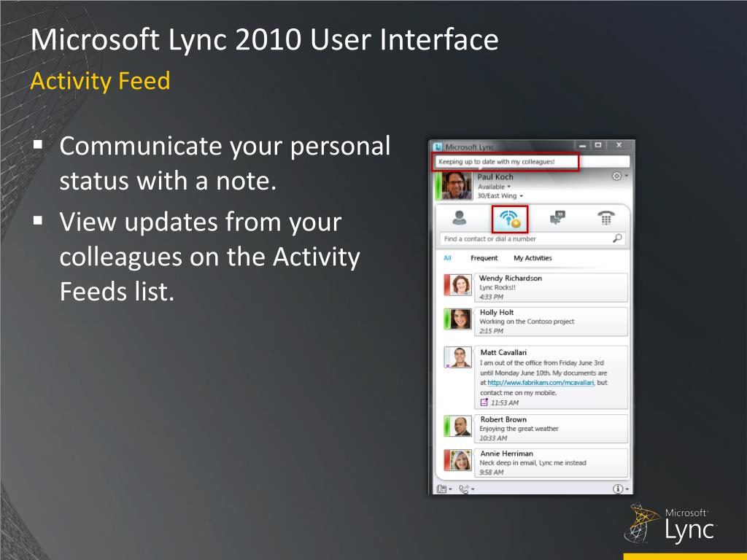
Task: Click the 10:33 AM timestamp
Action: (x=493, y=438)
